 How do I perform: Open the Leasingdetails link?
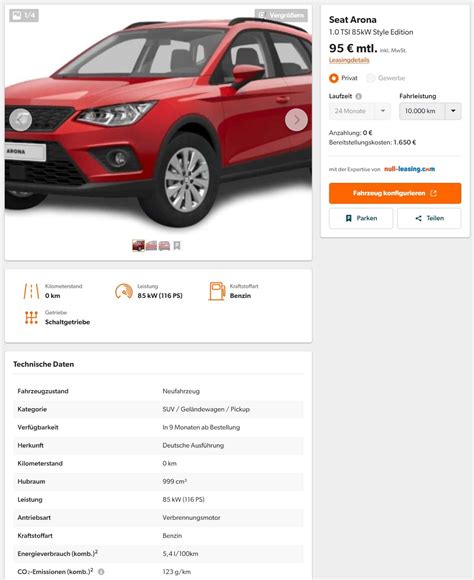(x=349, y=60)
